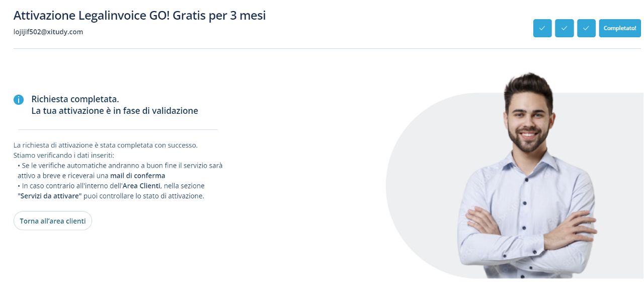644x282 pixels.
Task: Click the verifiche automatiche bullet point
Action: [121, 165]
